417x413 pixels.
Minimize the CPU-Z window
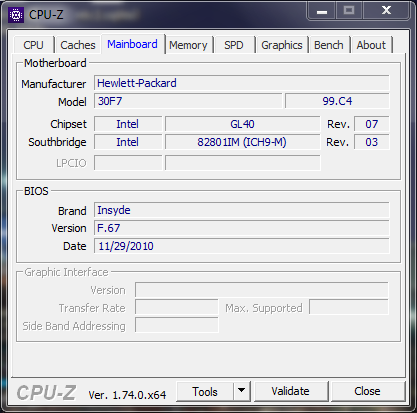[322, 11]
